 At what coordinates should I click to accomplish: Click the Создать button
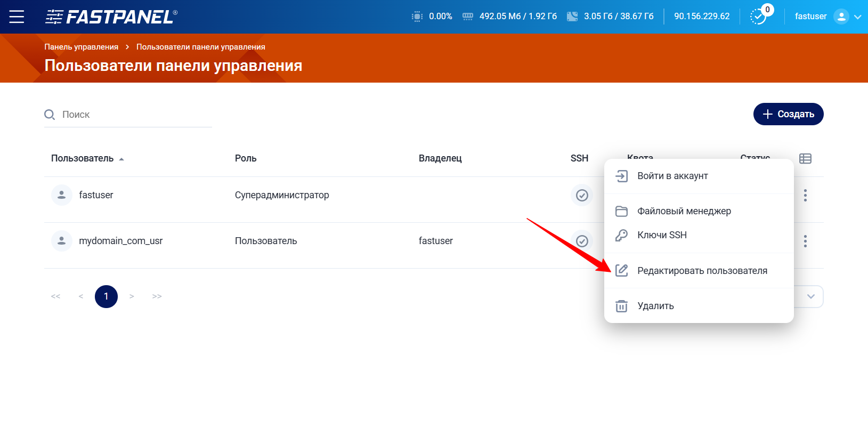788,114
